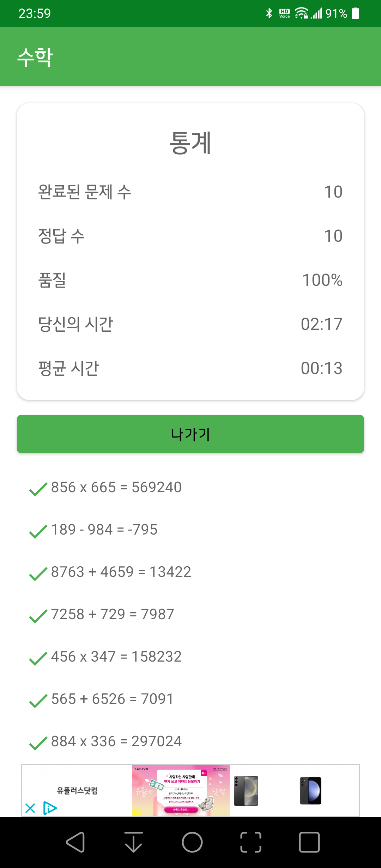Tap the 나가기 exit button

click(x=190, y=434)
